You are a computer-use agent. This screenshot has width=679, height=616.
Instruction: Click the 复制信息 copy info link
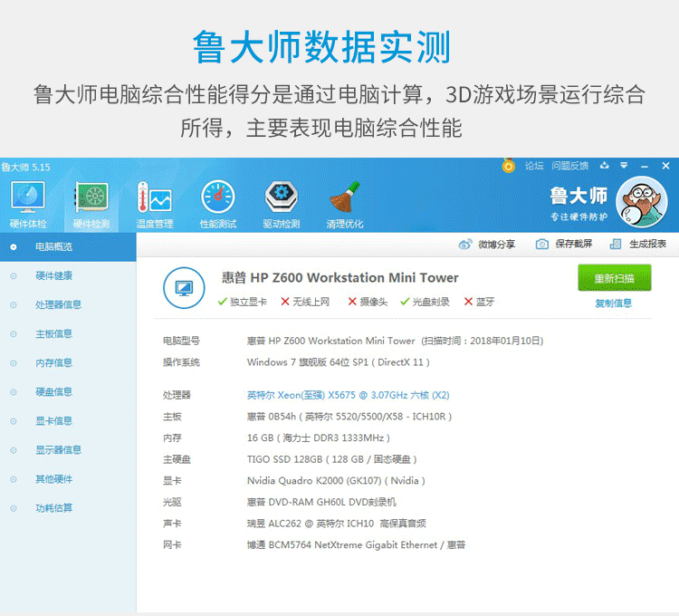click(613, 303)
